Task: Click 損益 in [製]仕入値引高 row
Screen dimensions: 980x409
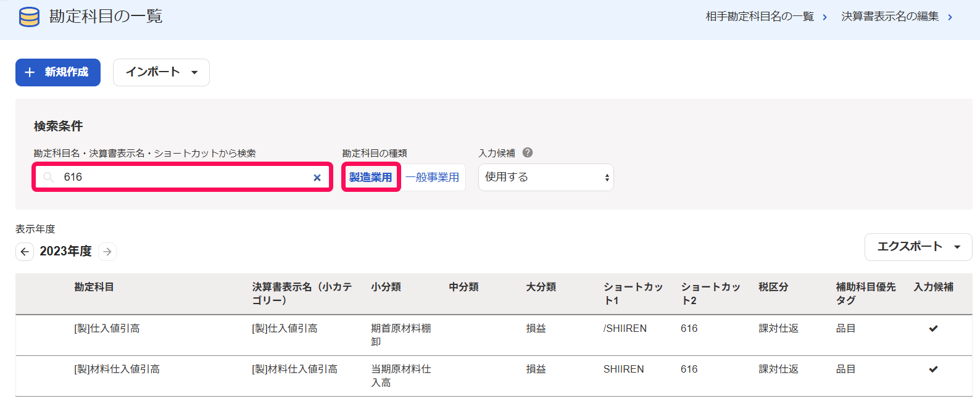Action: click(x=536, y=329)
